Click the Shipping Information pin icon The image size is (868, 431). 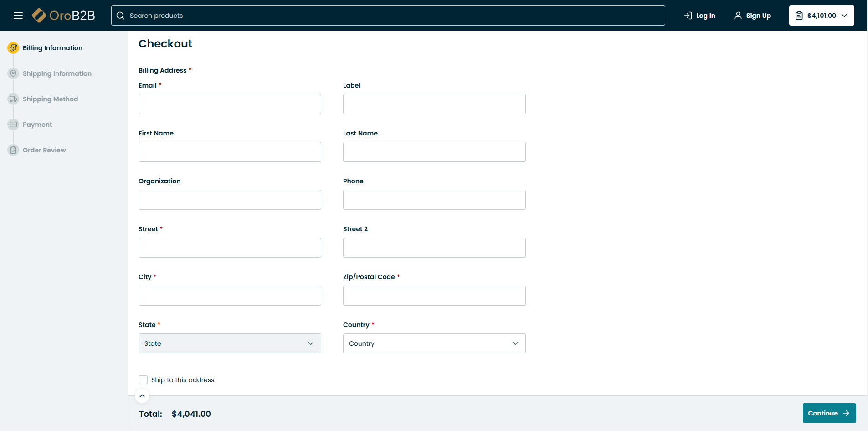pos(13,73)
